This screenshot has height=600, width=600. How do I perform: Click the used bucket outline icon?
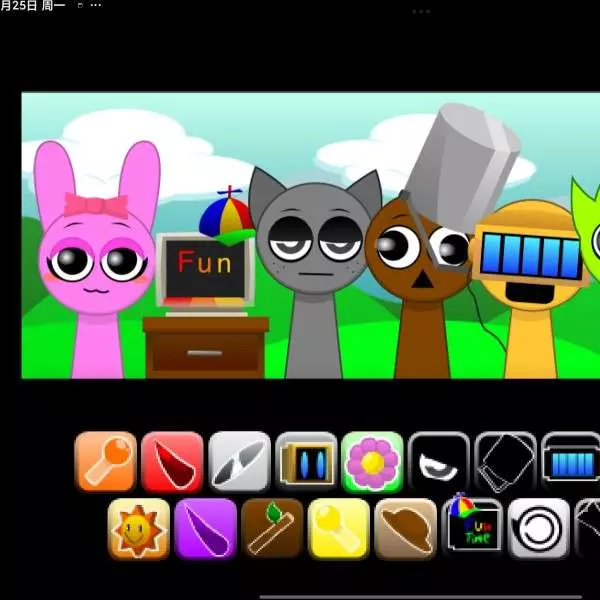[x=505, y=461]
